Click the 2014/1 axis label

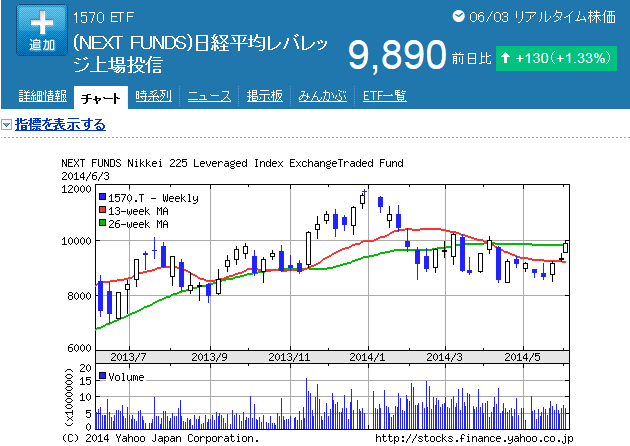tap(367, 357)
